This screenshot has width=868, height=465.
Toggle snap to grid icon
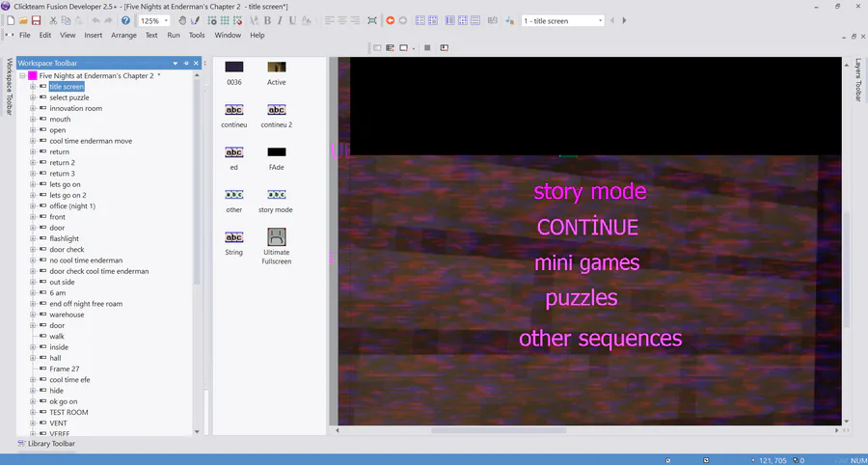(237, 20)
